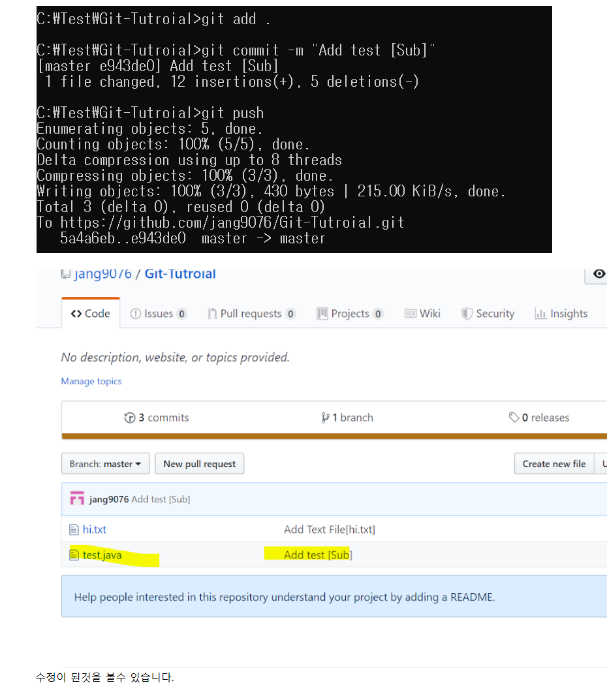Click the Issues exclamation icon
Screen dimensions: 607x700
[135, 314]
